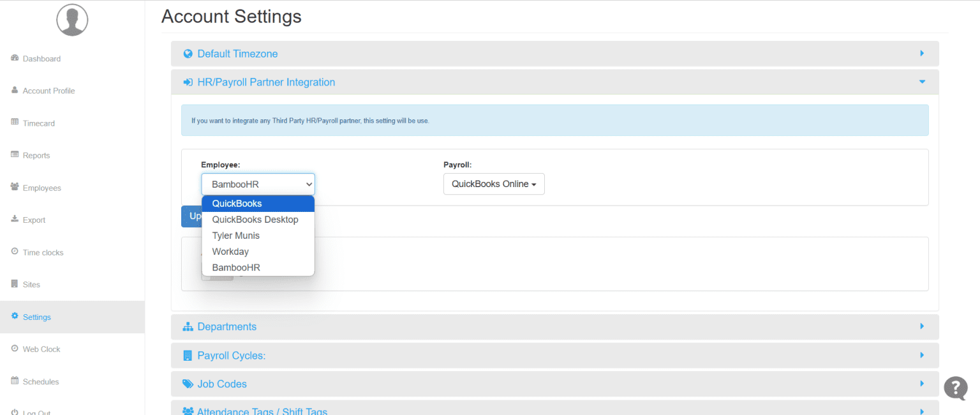Open the Payroll QuickBooks Online dropdown
980x415 pixels.
(x=494, y=184)
